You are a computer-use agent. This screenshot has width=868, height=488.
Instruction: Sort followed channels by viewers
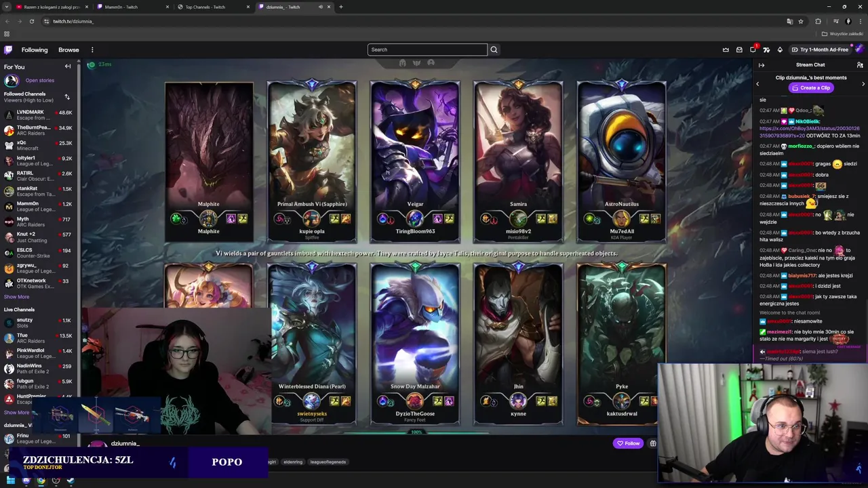pos(67,97)
